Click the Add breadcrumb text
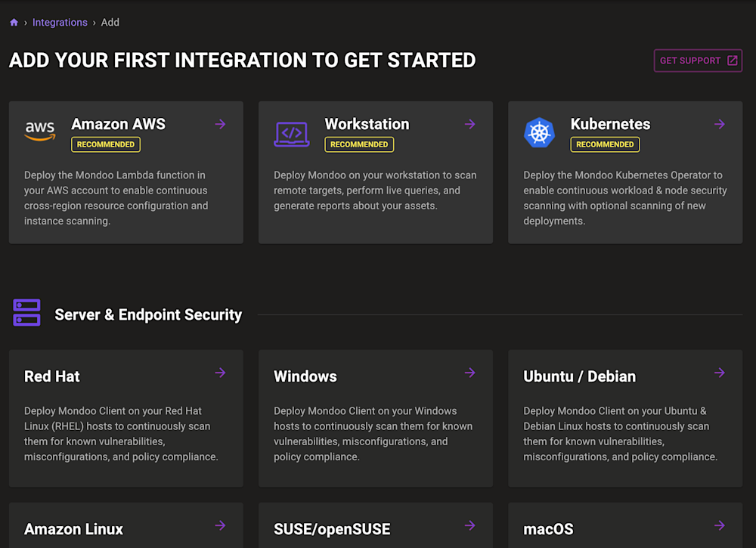The width and height of the screenshot is (756, 548). click(110, 22)
